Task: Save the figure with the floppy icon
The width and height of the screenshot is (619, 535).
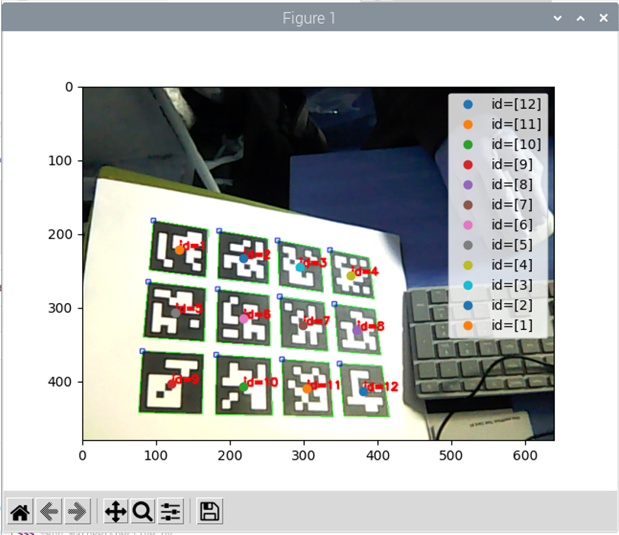Action: coord(209,511)
